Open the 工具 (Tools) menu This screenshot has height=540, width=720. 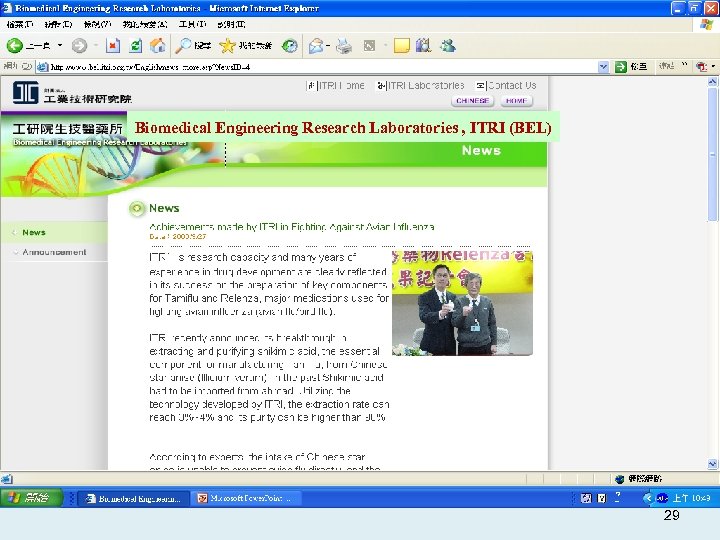193,24
